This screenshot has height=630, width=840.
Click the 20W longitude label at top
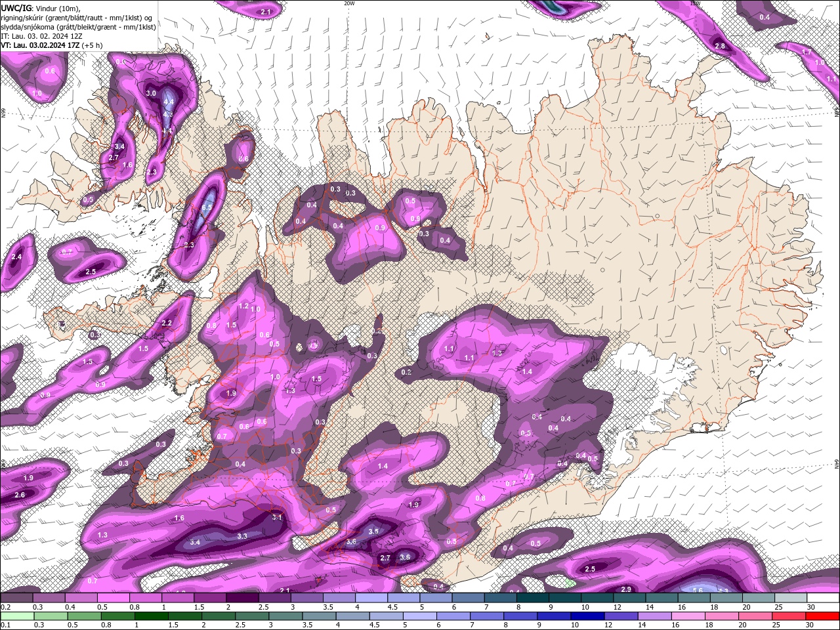click(350, 3)
